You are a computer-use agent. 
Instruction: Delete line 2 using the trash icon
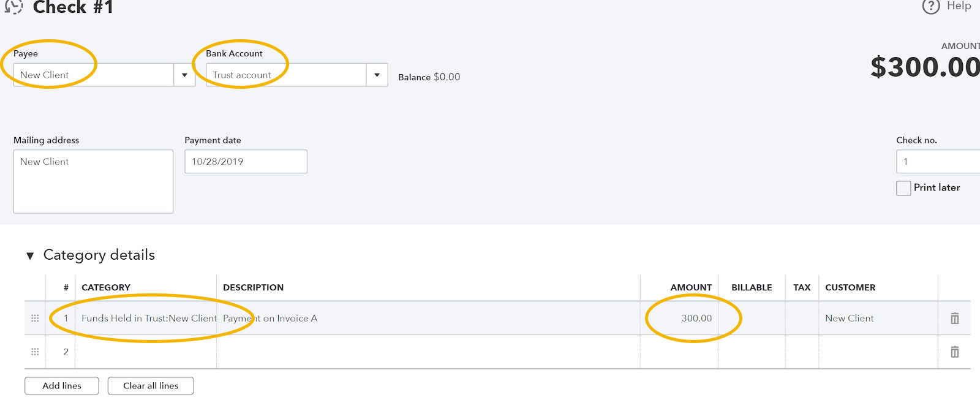pos(955,351)
